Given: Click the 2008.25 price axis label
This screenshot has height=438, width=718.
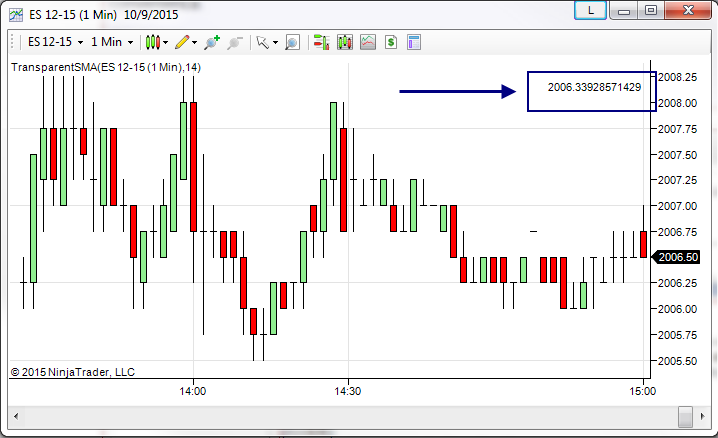Looking at the screenshot, I should coord(677,77).
